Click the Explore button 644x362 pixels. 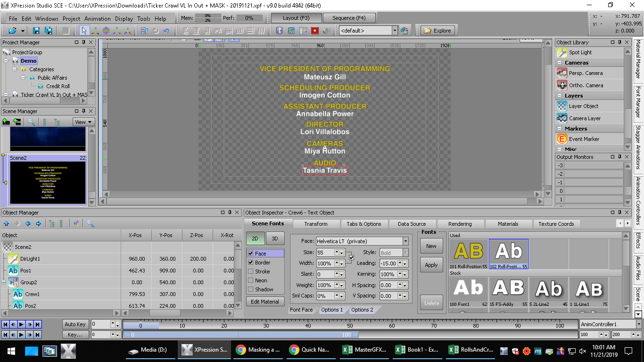(438, 31)
